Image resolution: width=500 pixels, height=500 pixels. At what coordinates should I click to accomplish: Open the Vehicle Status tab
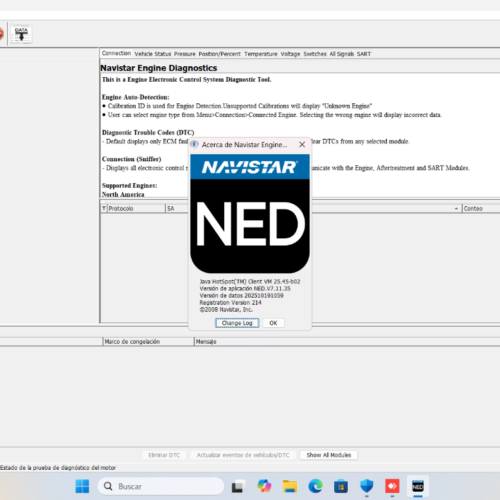tap(153, 54)
